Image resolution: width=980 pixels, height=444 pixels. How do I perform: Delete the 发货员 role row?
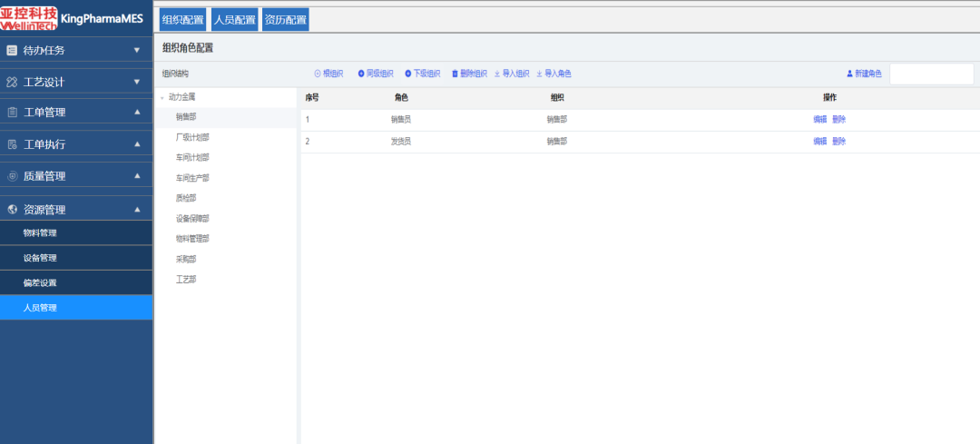838,142
